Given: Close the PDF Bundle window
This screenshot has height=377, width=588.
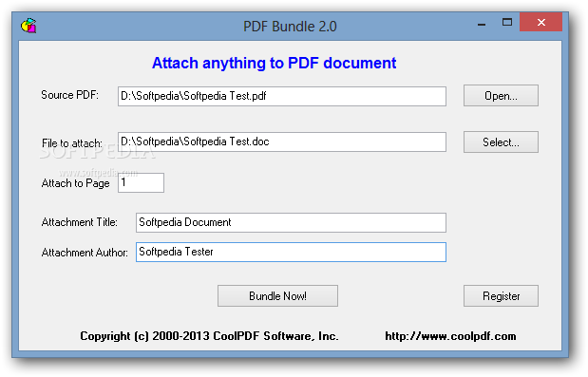Looking at the screenshot, I should [541, 22].
